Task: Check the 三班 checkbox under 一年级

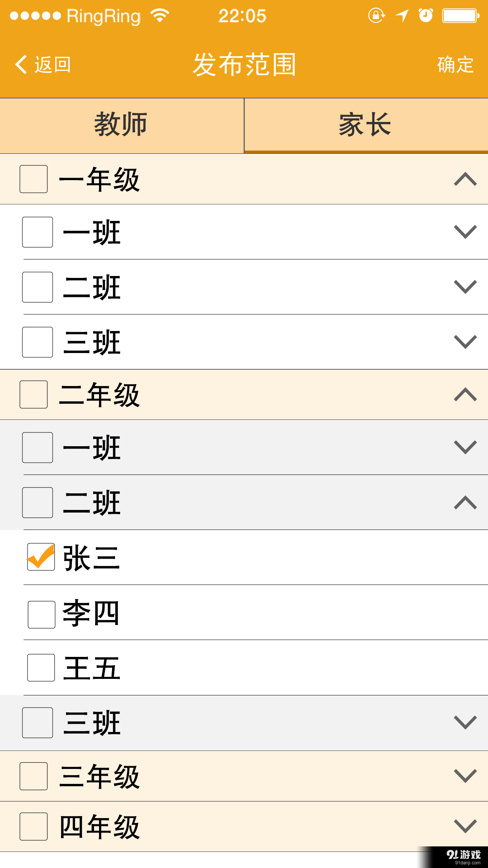Action: (x=37, y=342)
